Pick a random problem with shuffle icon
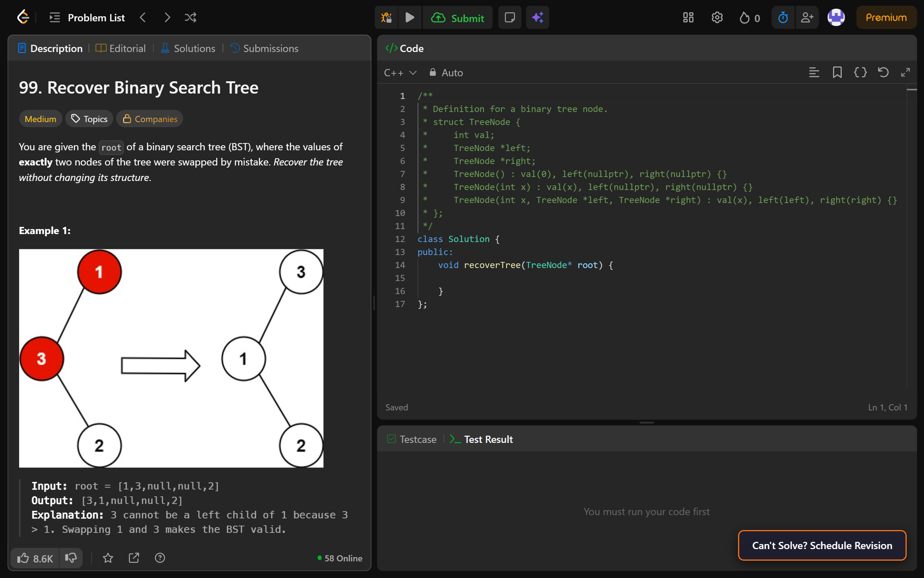 click(x=191, y=18)
